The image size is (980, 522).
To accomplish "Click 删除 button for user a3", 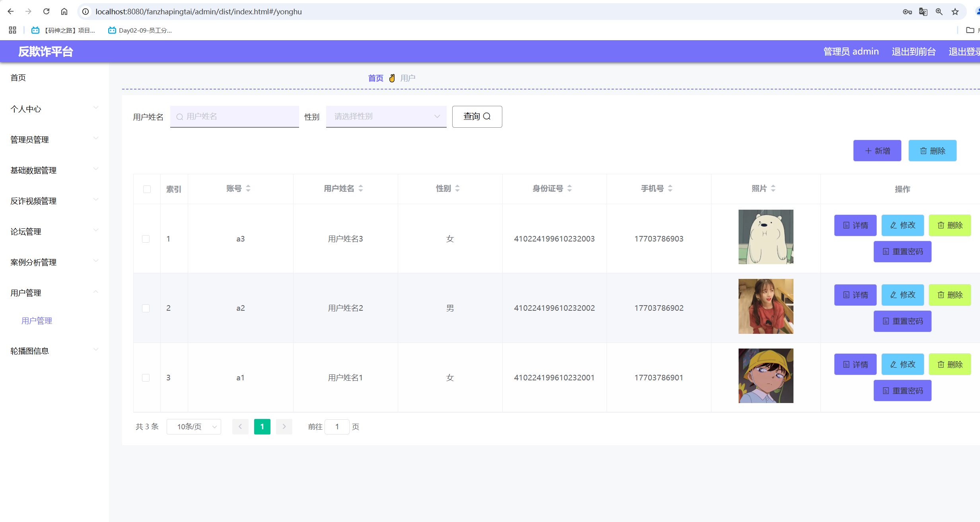I will coord(950,225).
